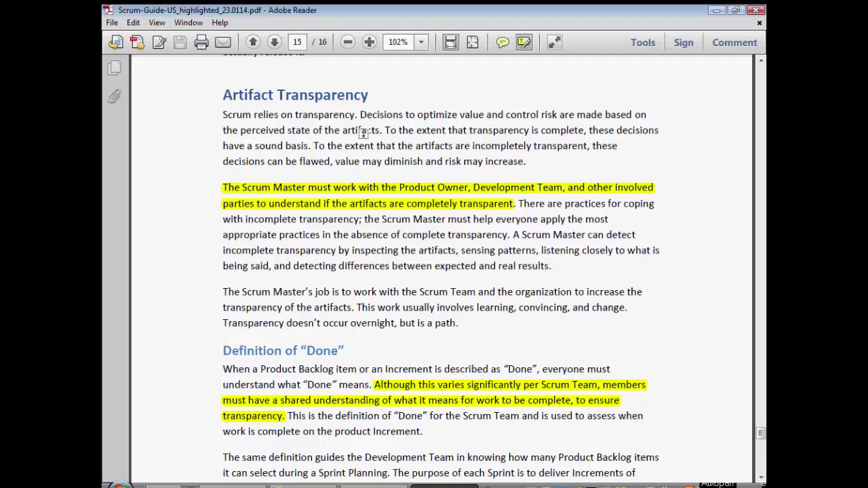The height and width of the screenshot is (488, 868).
Task: Toggle the highlight text tool
Action: (524, 42)
